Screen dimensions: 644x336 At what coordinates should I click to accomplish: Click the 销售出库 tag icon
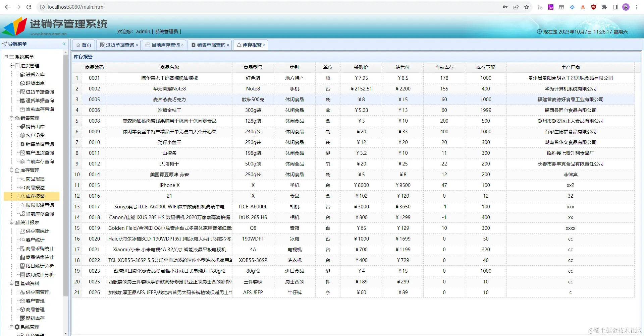22,127
